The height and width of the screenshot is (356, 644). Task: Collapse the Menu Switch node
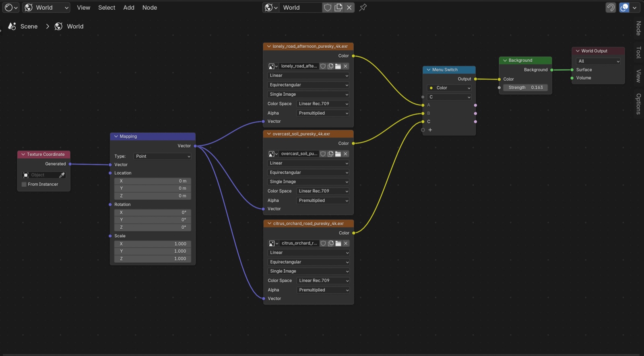pos(429,70)
